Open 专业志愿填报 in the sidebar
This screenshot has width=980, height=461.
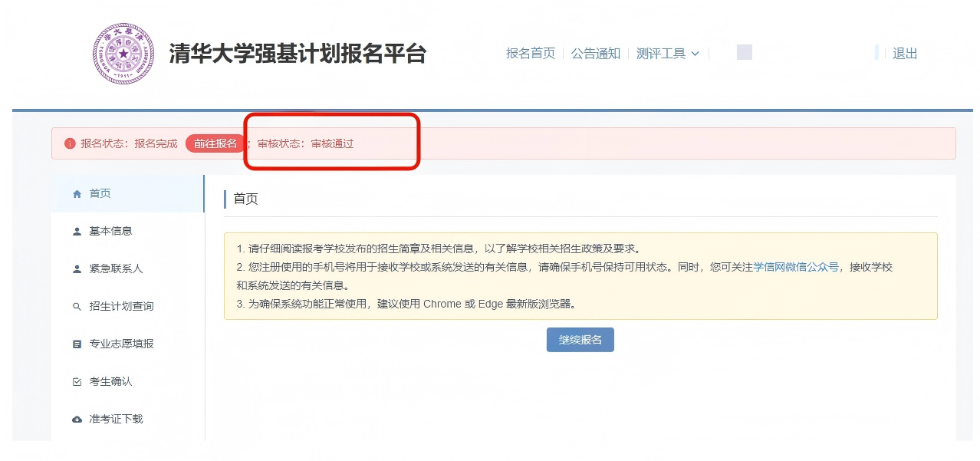tap(128, 344)
